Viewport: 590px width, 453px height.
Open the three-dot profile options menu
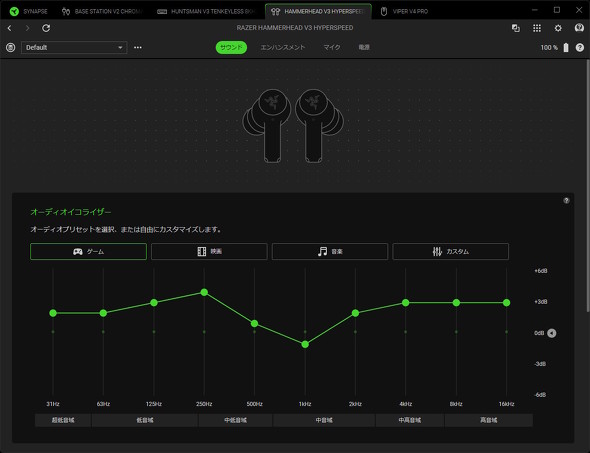coord(138,47)
